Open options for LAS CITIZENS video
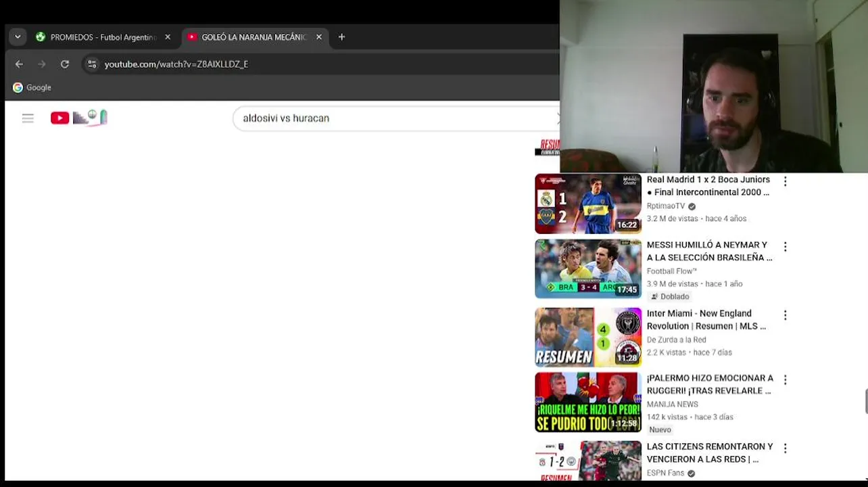 [x=785, y=448]
